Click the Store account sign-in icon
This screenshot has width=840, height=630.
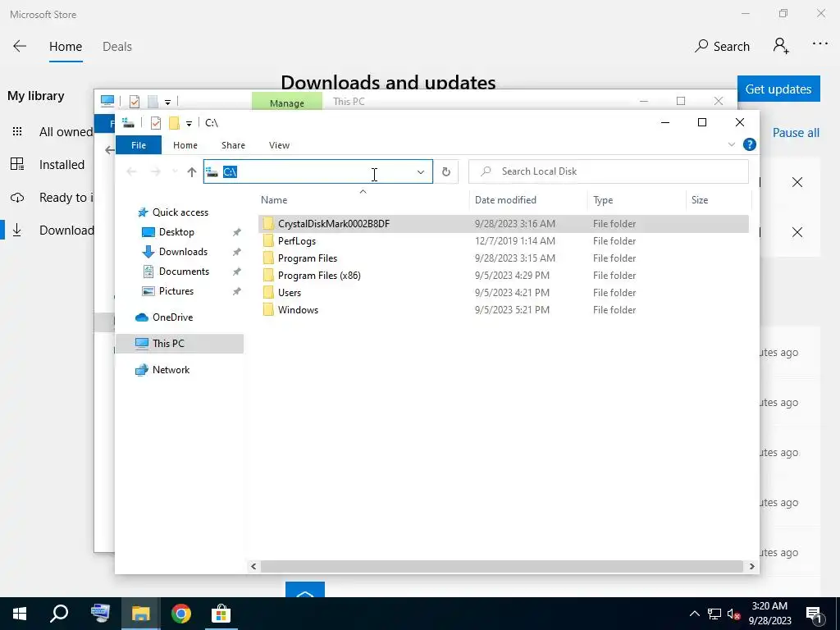(x=781, y=46)
